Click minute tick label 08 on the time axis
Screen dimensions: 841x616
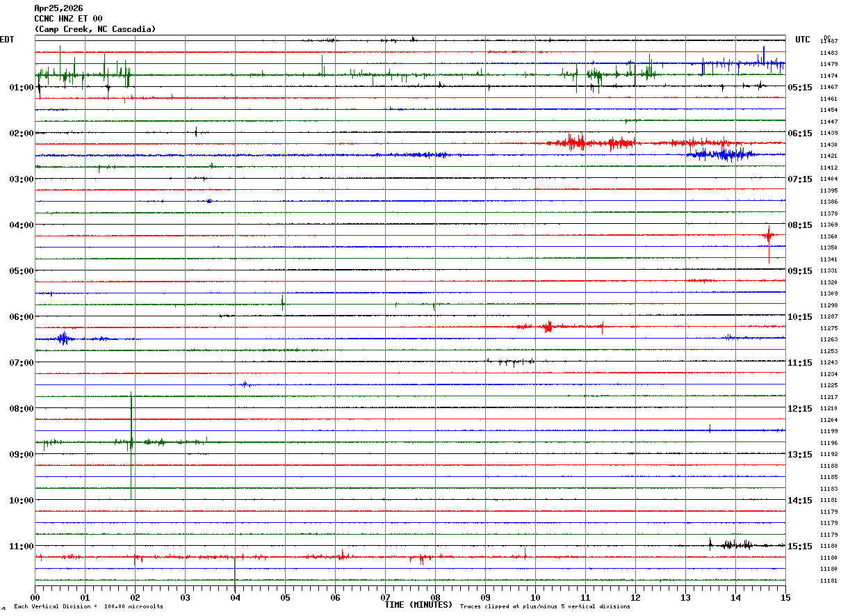435,597
